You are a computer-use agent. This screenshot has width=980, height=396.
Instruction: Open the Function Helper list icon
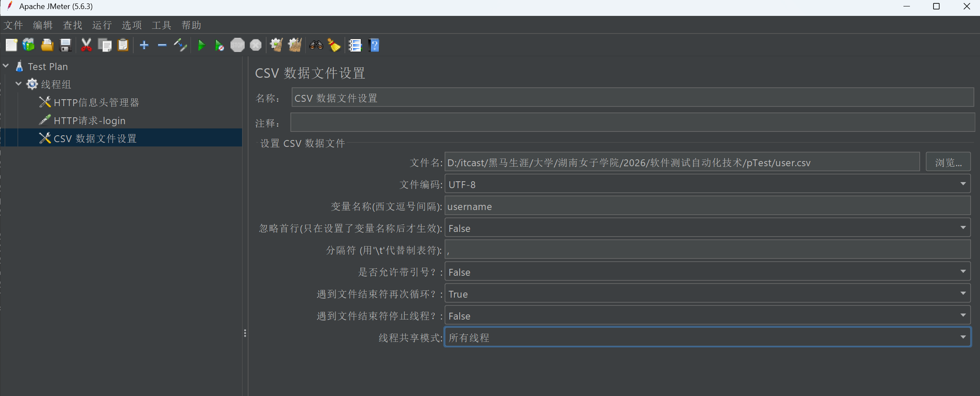(x=355, y=45)
